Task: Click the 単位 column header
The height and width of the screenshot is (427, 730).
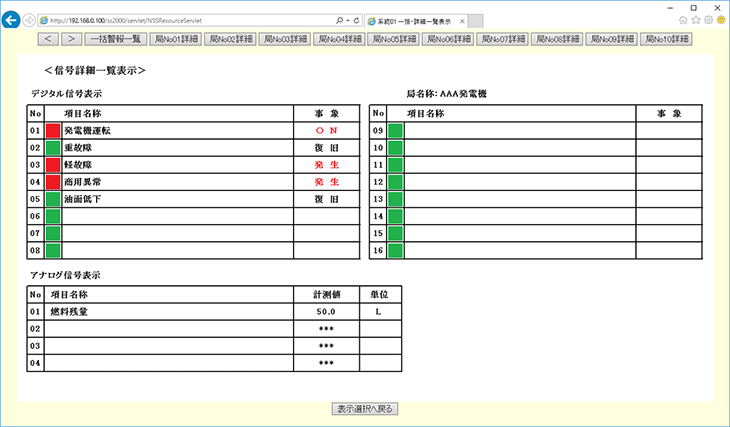Action: tap(379, 295)
